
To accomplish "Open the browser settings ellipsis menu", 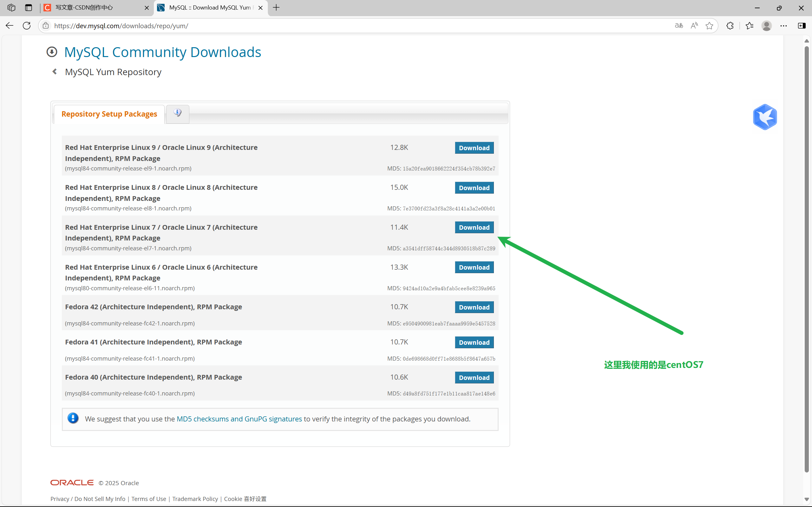I will [x=783, y=25].
